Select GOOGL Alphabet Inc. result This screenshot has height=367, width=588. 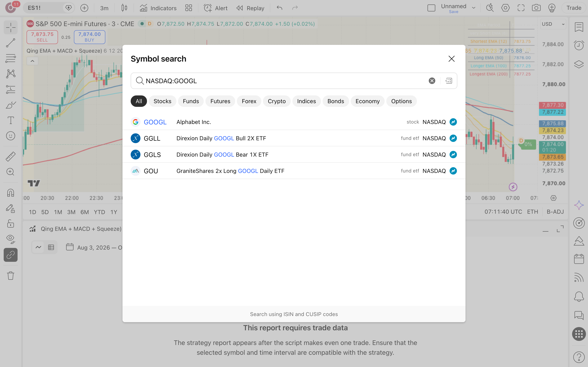tap(294, 122)
